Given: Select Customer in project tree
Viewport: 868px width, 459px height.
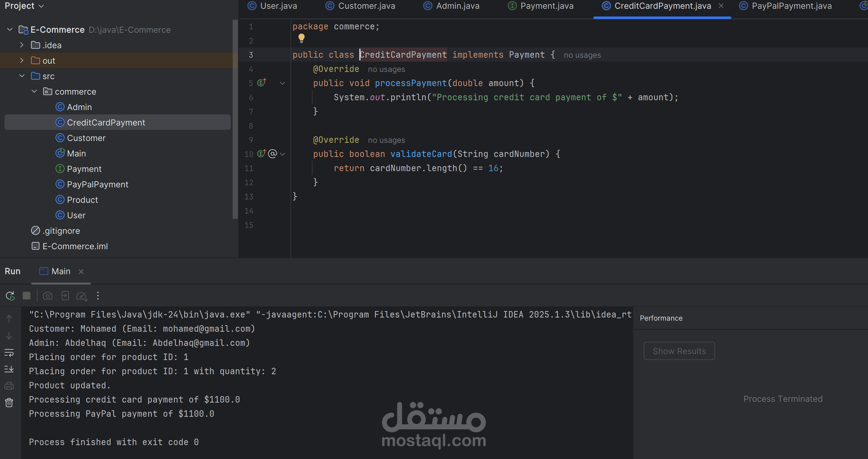Looking at the screenshot, I should (x=118, y=138).
